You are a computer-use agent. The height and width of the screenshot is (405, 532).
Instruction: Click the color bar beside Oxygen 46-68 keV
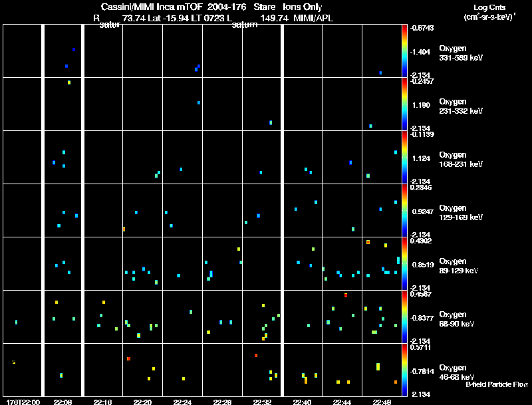404,370
